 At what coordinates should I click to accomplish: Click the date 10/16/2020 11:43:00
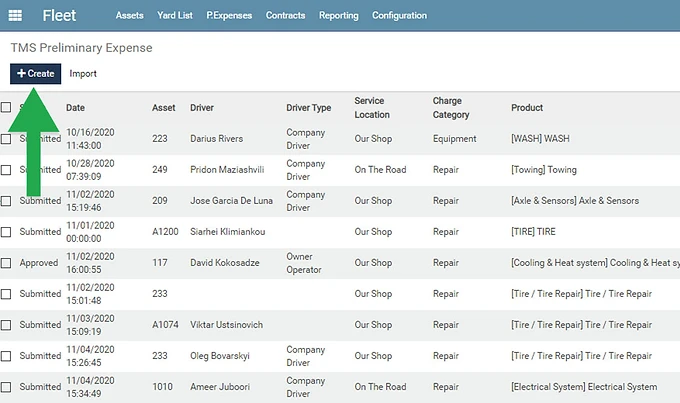point(90,139)
